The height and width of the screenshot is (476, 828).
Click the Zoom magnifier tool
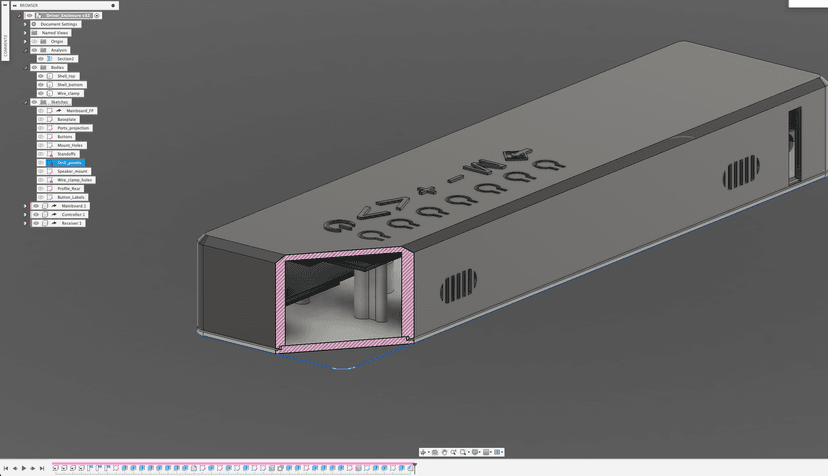click(x=454, y=453)
